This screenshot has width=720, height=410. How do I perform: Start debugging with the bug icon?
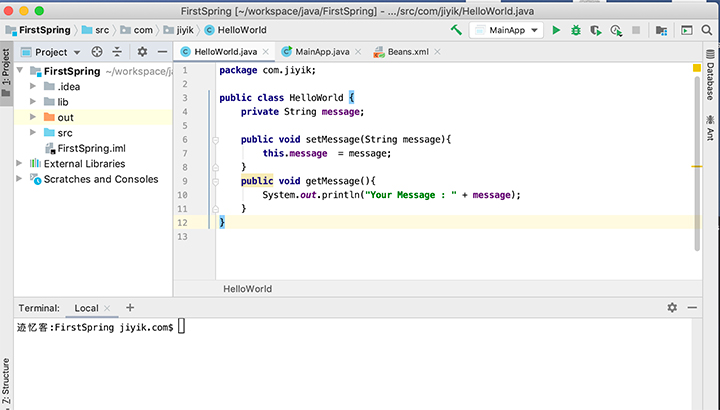pyautogui.click(x=575, y=30)
